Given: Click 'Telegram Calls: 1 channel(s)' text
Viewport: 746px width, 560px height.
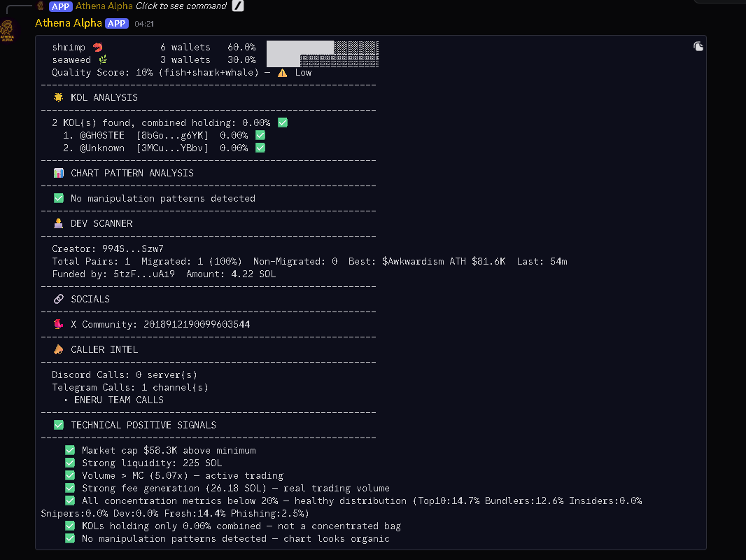Looking at the screenshot, I should (x=130, y=387).
